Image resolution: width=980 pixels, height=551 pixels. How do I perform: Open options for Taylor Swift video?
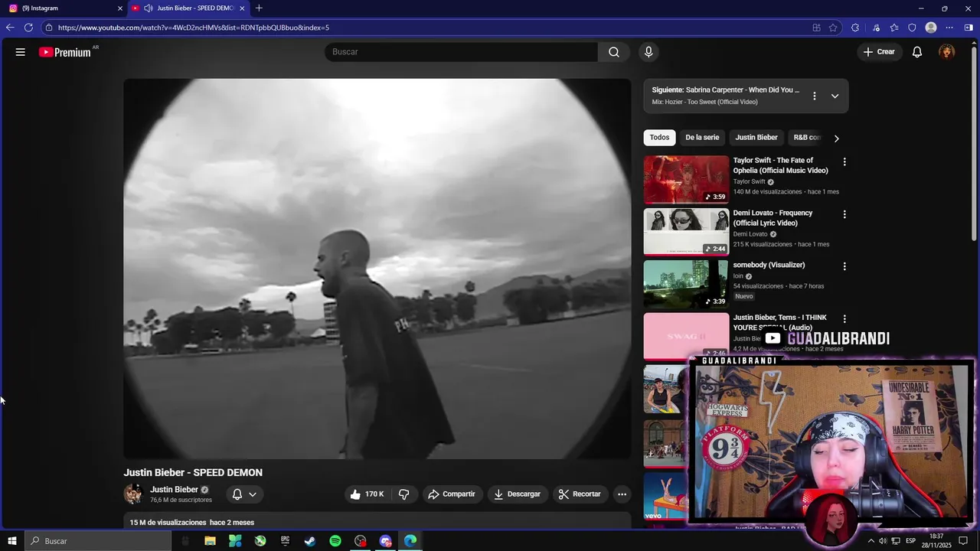[844, 162]
